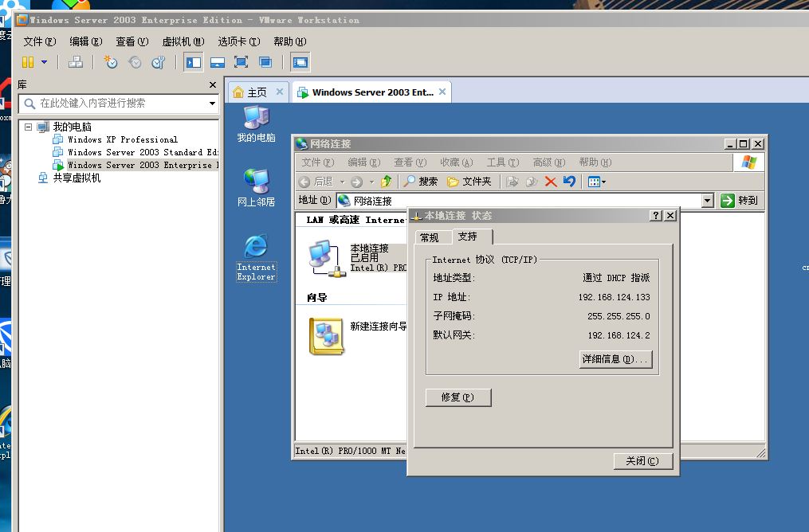This screenshot has height=532, width=809.
Task: Select Windows XP Professional in the library
Action: [123, 139]
